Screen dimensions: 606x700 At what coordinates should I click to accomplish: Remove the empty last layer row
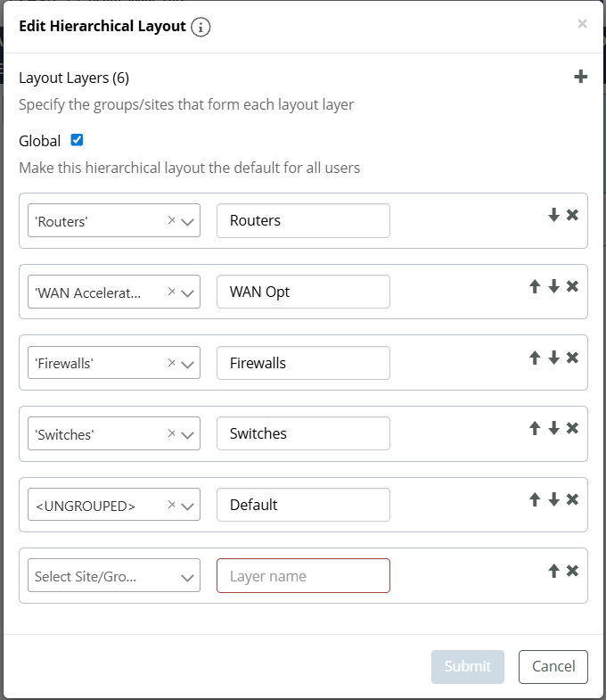click(x=572, y=571)
